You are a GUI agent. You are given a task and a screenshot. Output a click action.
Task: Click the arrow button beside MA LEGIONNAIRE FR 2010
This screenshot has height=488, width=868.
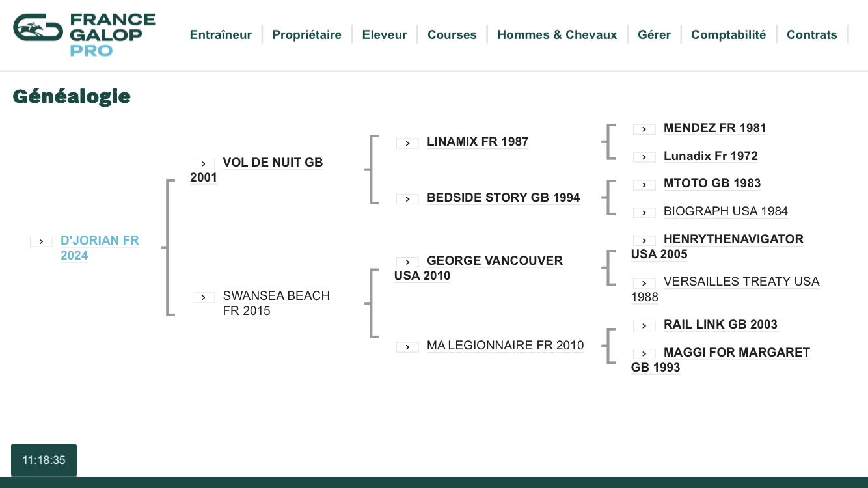click(x=407, y=347)
